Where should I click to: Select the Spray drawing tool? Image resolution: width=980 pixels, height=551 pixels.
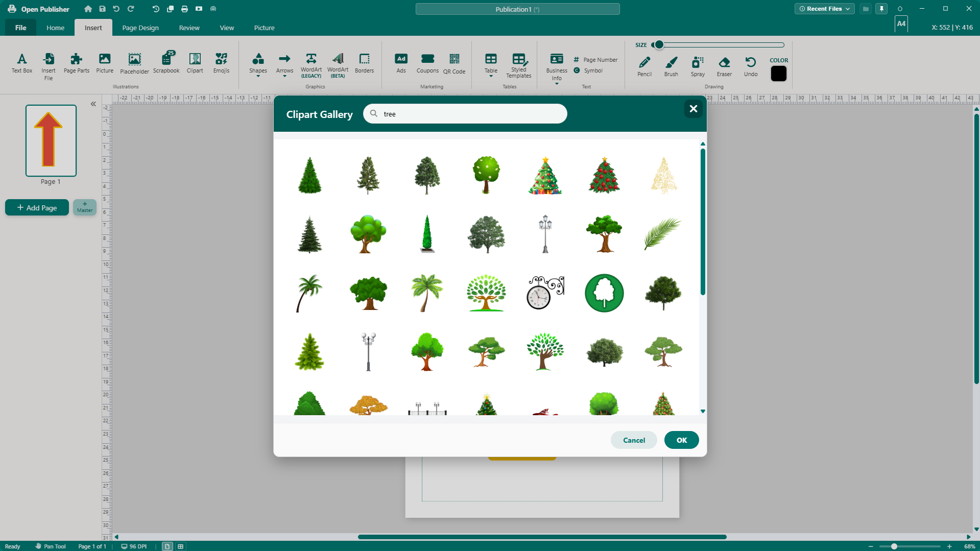[x=698, y=66]
